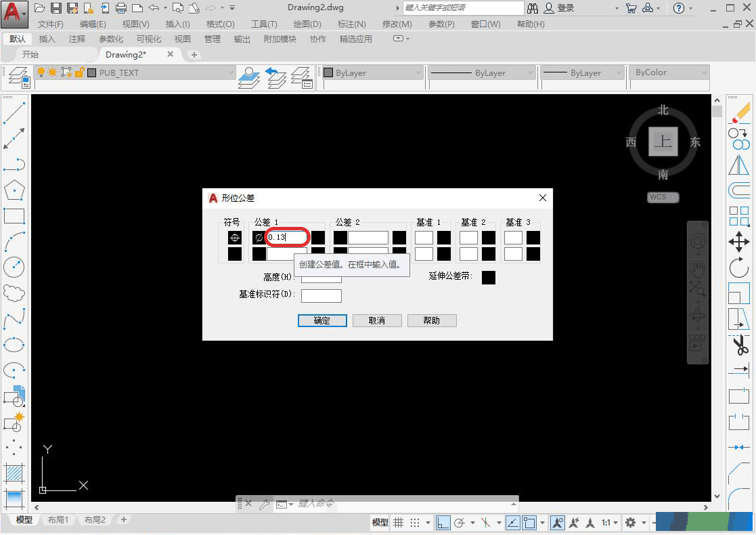Select the Line drawing tool
The height and width of the screenshot is (535, 756).
(x=14, y=113)
